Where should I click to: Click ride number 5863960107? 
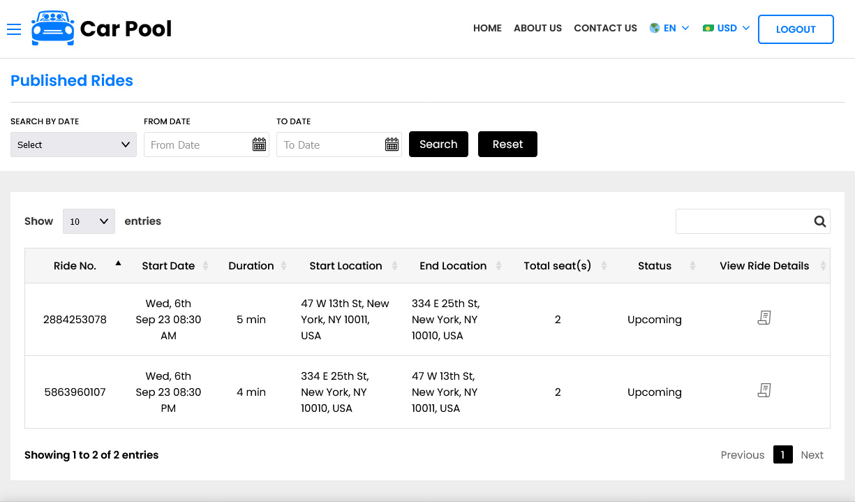click(75, 392)
